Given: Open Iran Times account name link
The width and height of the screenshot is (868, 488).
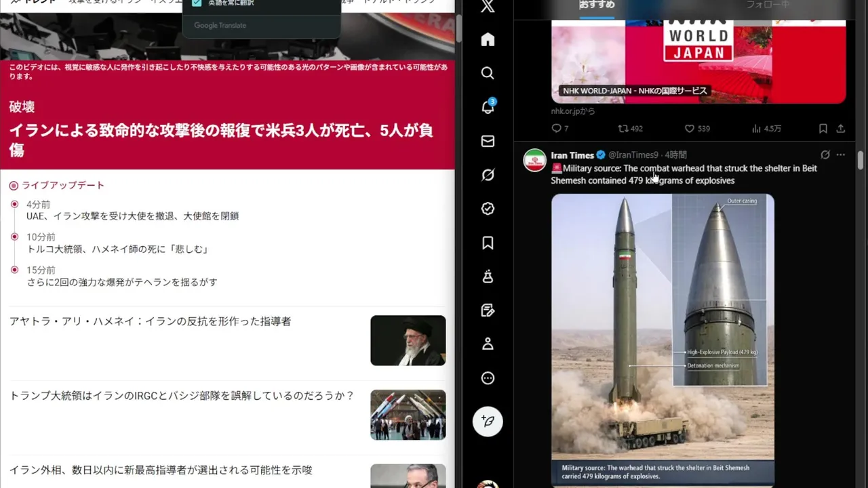Looking at the screenshot, I should tap(572, 155).
